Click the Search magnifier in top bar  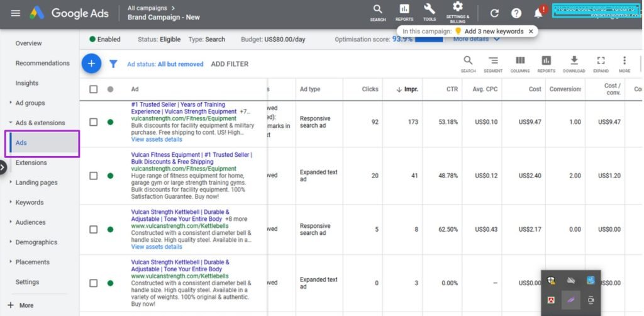point(377,9)
